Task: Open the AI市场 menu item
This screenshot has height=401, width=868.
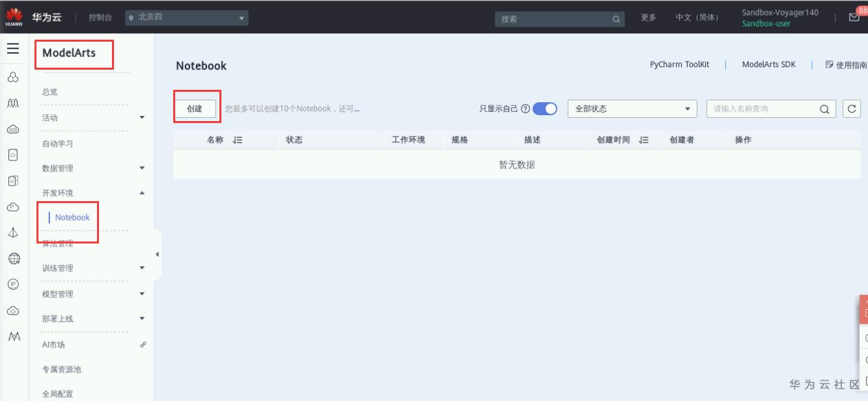Action: pos(53,344)
